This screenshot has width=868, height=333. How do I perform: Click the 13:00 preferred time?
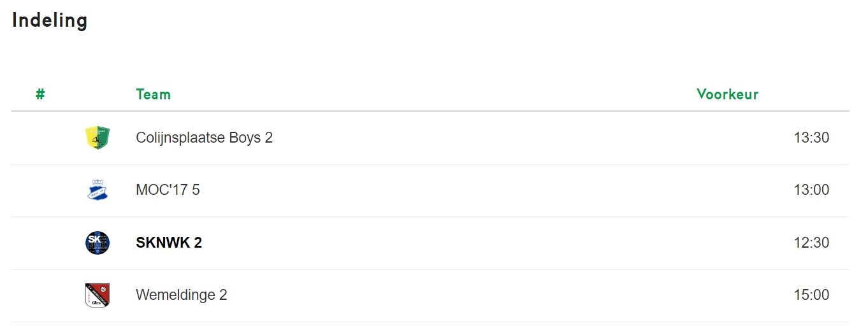point(811,190)
